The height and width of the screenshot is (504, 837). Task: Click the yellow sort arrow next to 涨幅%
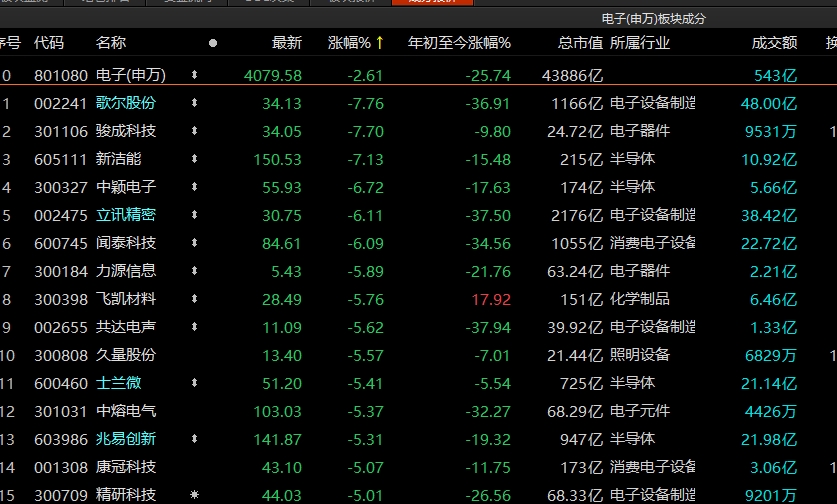(x=380, y=42)
